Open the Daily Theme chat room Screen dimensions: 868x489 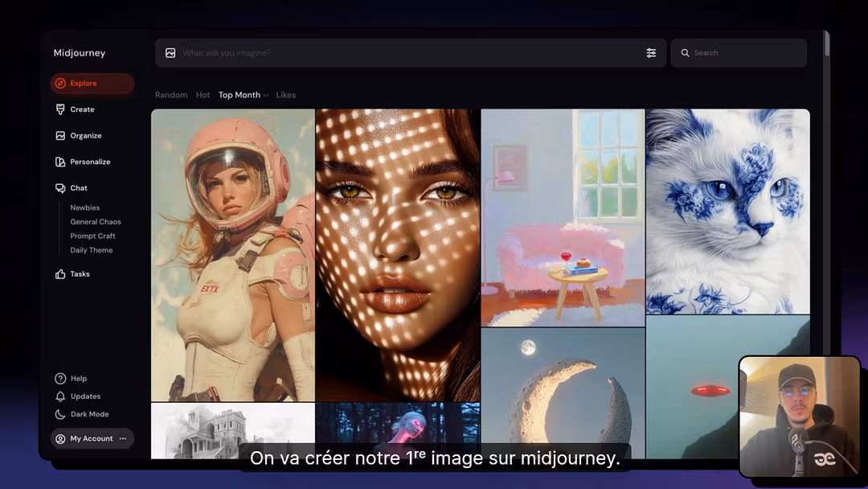pos(91,250)
